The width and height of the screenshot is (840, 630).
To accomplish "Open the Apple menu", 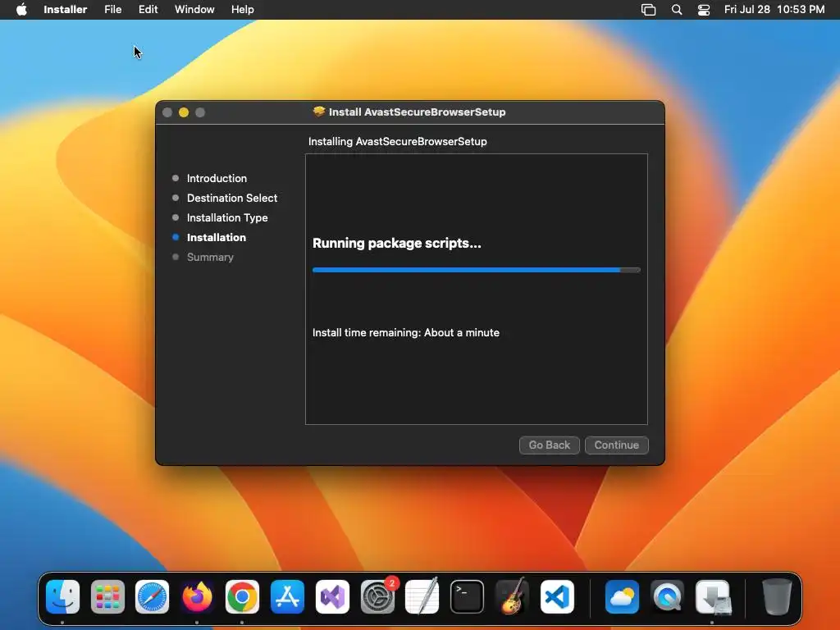I will (21, 10).
